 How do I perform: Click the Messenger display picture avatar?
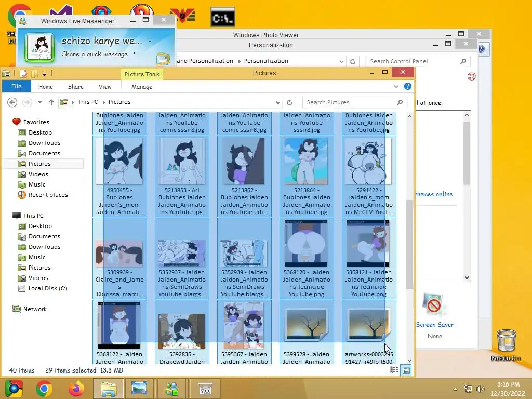[39, 47]
